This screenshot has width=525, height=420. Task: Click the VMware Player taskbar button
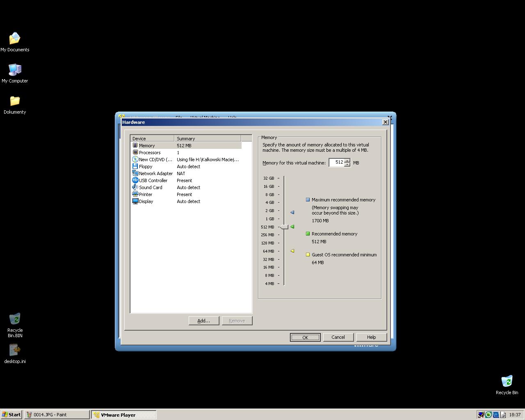124,415
